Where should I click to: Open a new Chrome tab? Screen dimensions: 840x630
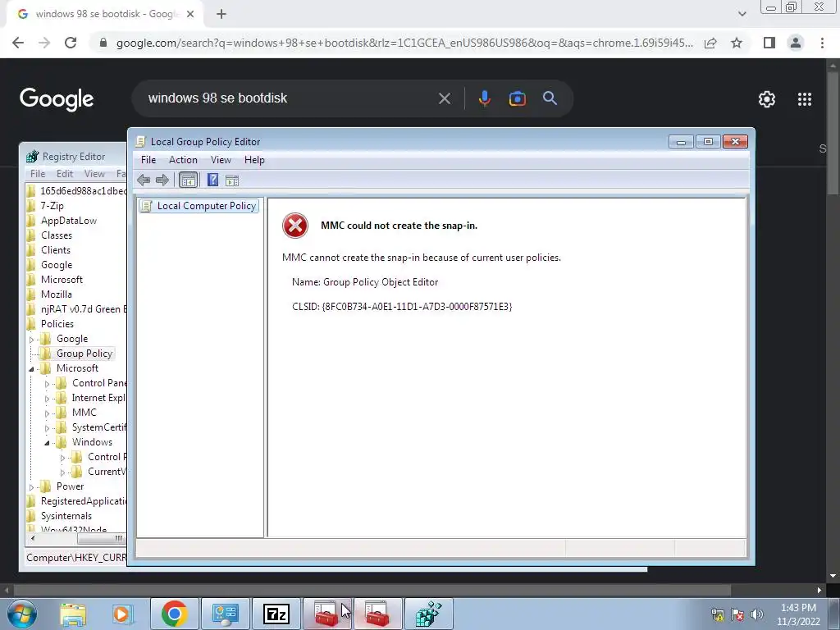pos(221,15)
